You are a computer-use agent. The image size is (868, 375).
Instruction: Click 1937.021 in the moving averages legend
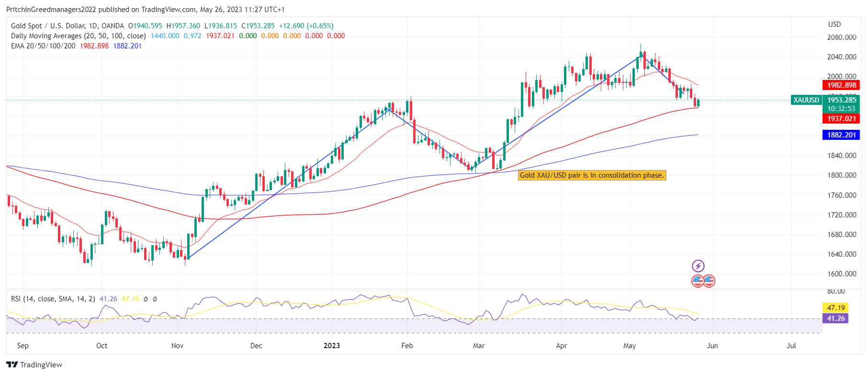point(220,36)
